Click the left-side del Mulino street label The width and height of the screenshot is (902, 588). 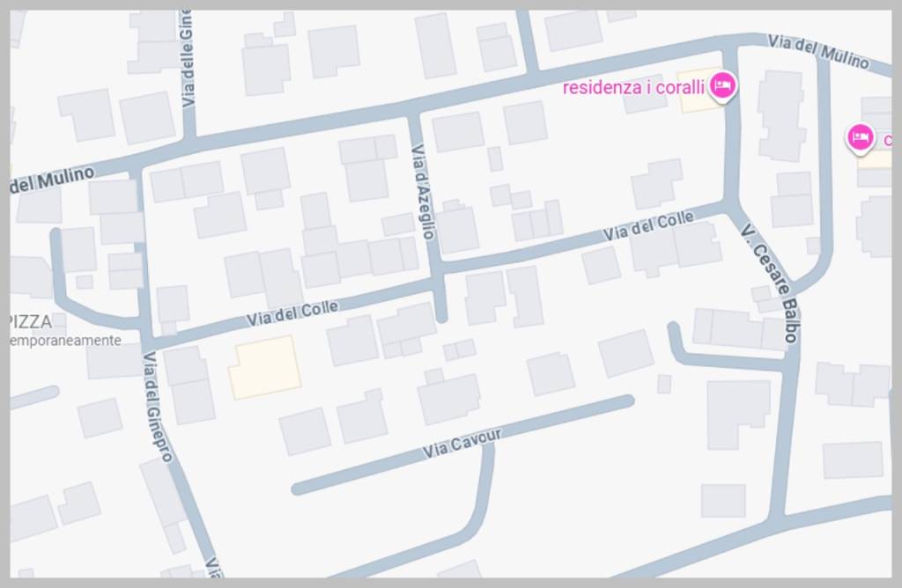52,180
